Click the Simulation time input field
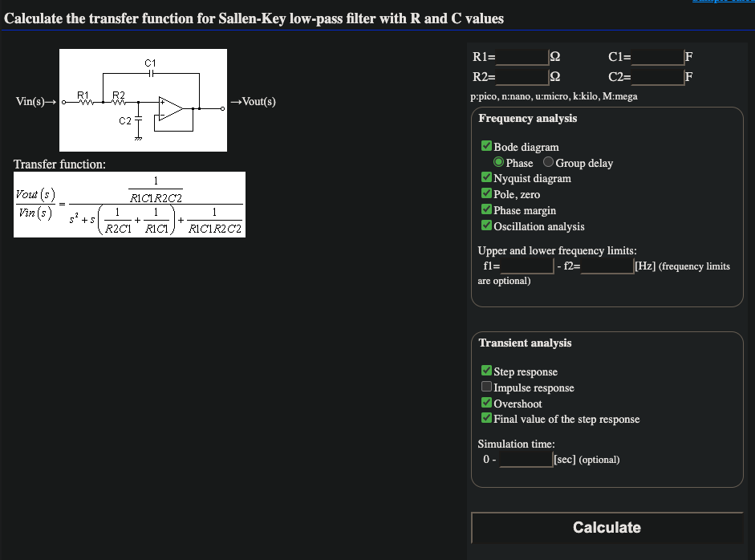This screenshot has width=755, height=560. pyautogui.click(x=526, y=460)
